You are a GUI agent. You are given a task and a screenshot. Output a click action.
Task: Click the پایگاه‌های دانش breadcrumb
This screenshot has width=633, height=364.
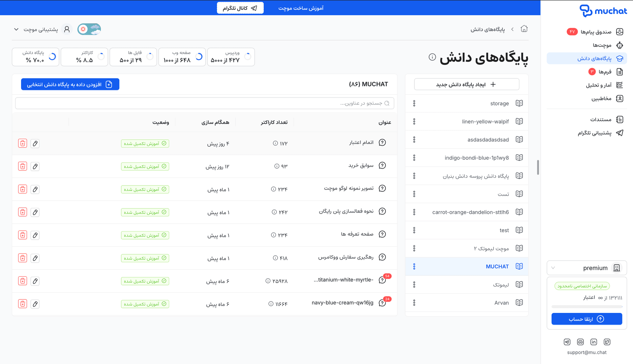click(x=488, y=29)
